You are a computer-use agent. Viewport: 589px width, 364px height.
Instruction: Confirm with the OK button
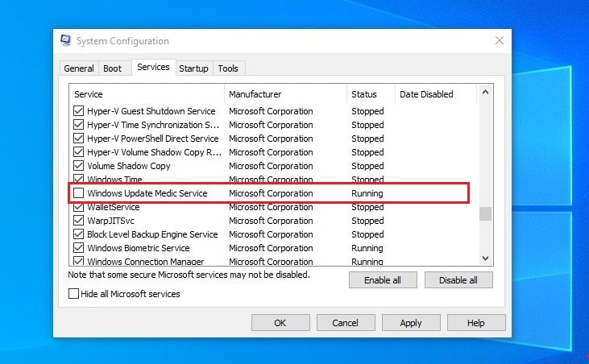click(x=280, y=323)
